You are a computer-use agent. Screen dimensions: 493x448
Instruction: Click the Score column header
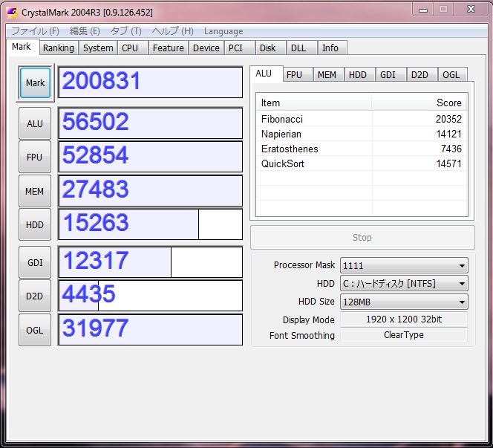[419, 103]
